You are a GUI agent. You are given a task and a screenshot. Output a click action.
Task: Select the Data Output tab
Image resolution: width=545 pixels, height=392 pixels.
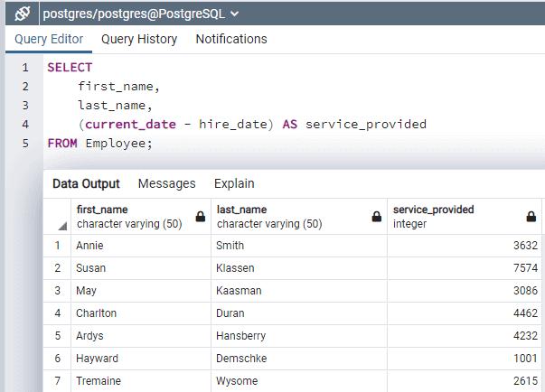click(x=86, y=183)
